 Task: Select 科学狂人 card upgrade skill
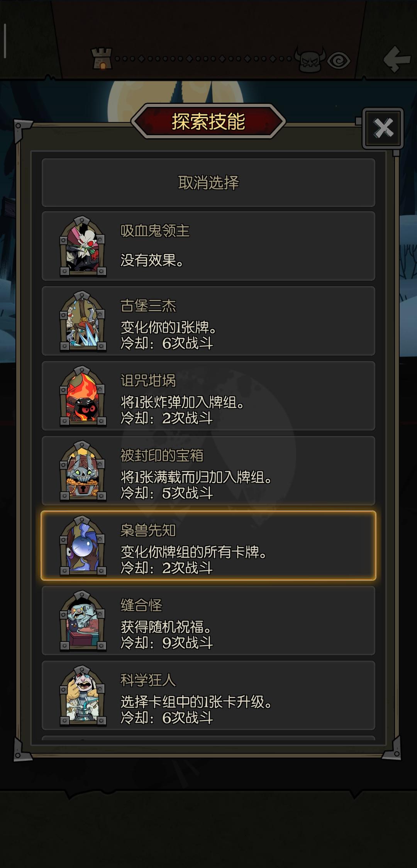[208, 695]
